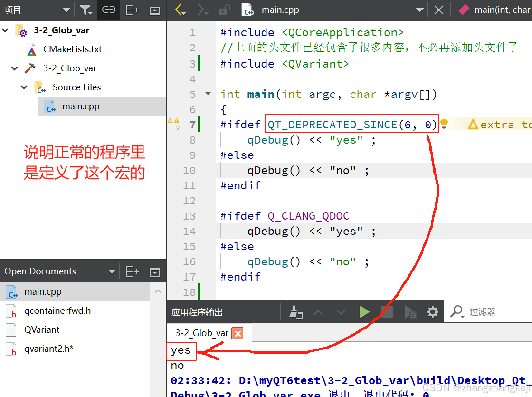This screenshot has height=397, width=532.
Task: Open QVariant from Open Documents
Action: (42, 330)
